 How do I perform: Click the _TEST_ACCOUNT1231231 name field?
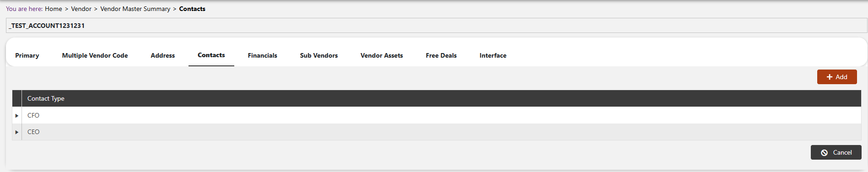[x=437, y=26]
